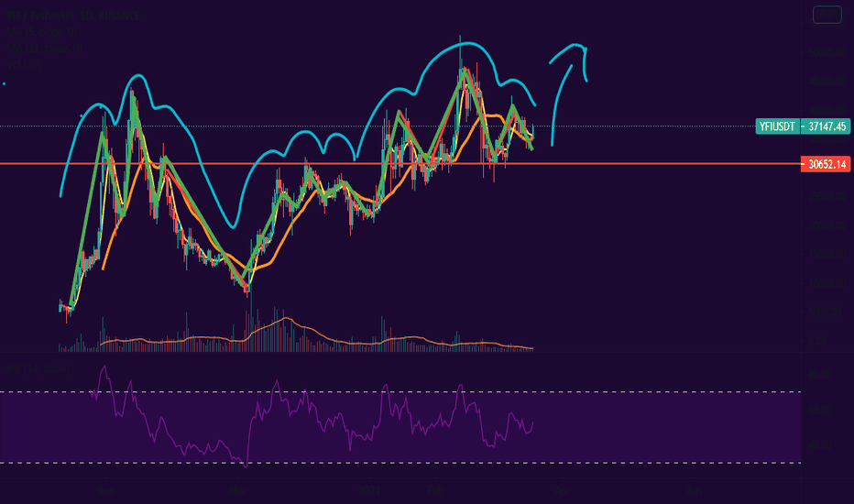Click the Sep label on time axis

coord(106,491)
